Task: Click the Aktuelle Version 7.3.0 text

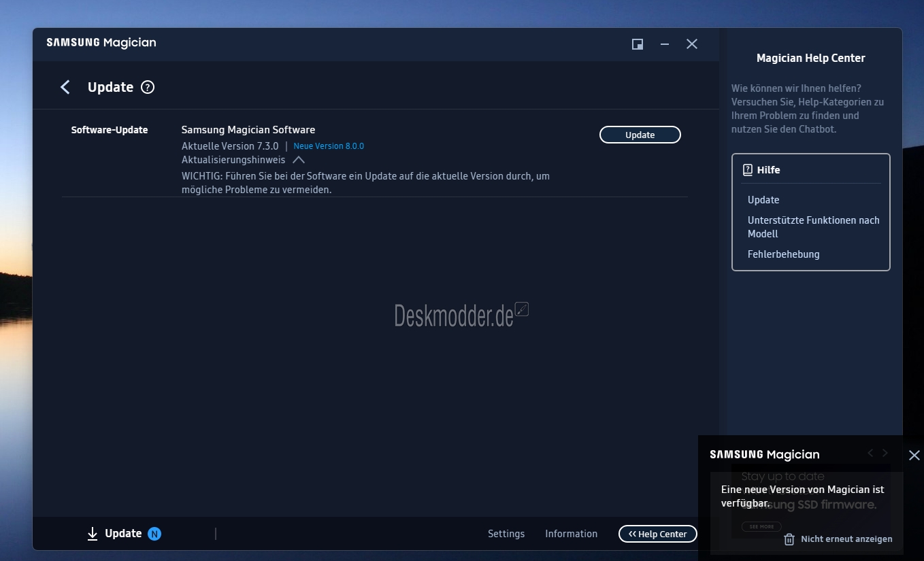Action: pos(230,146)
